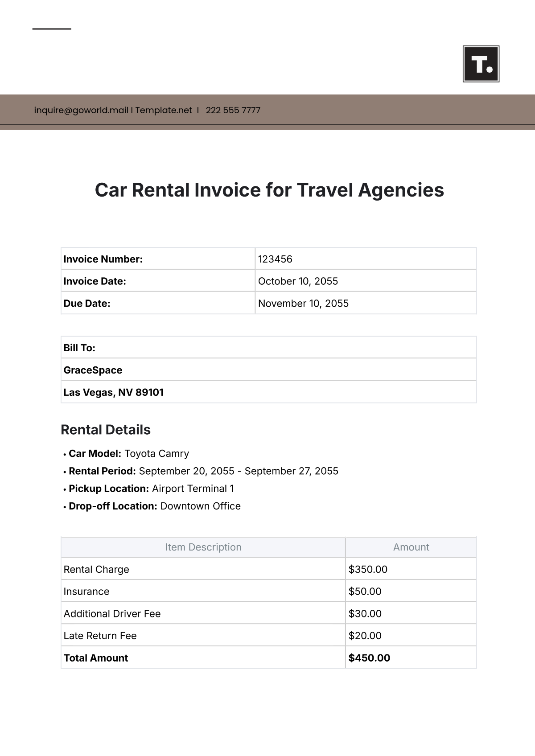
Task: Click the inquire@goworld.mail email address
Action: pyautogui.click(x=81, y=110)
